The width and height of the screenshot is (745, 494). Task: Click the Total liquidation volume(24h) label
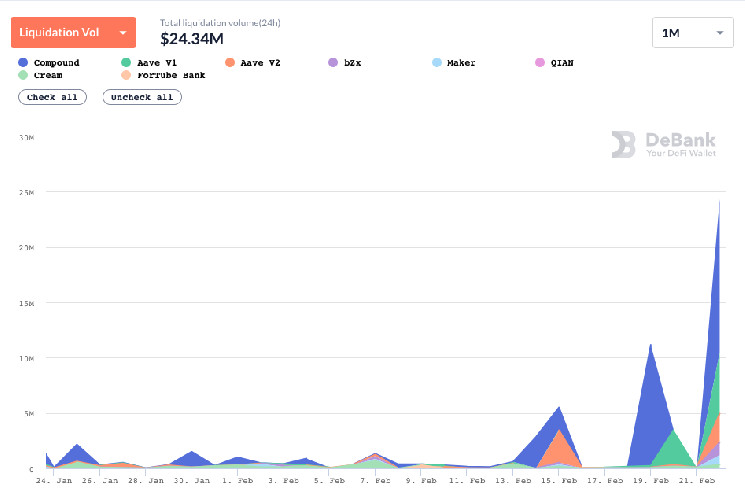pos(220,22)
